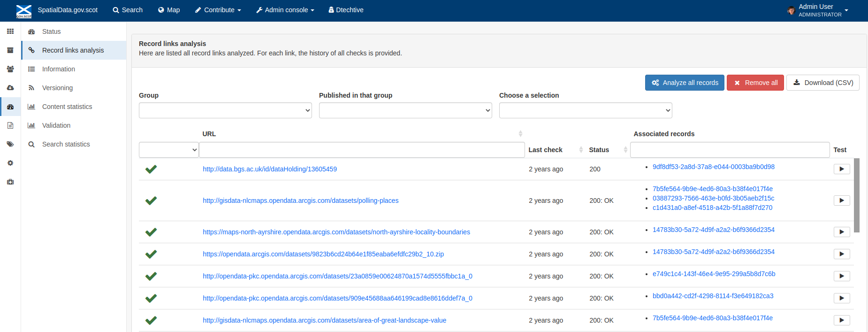Click the cloud harvesting icon in left rail

coord(10,88)
